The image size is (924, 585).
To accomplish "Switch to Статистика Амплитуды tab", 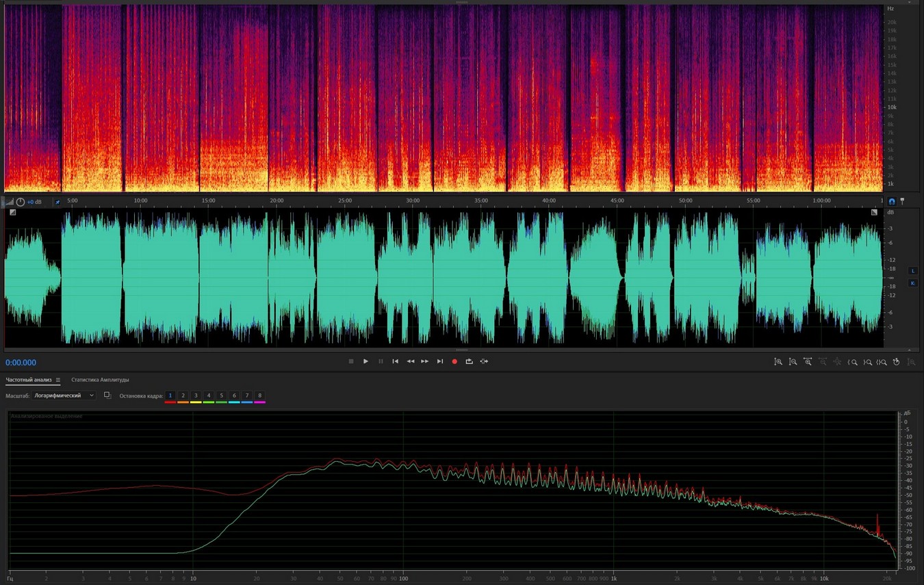I will [100, 380].
